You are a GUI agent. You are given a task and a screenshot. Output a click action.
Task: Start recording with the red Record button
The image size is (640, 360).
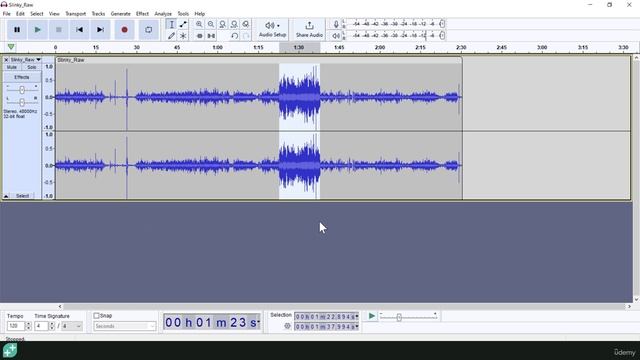(x=124, y=30)
